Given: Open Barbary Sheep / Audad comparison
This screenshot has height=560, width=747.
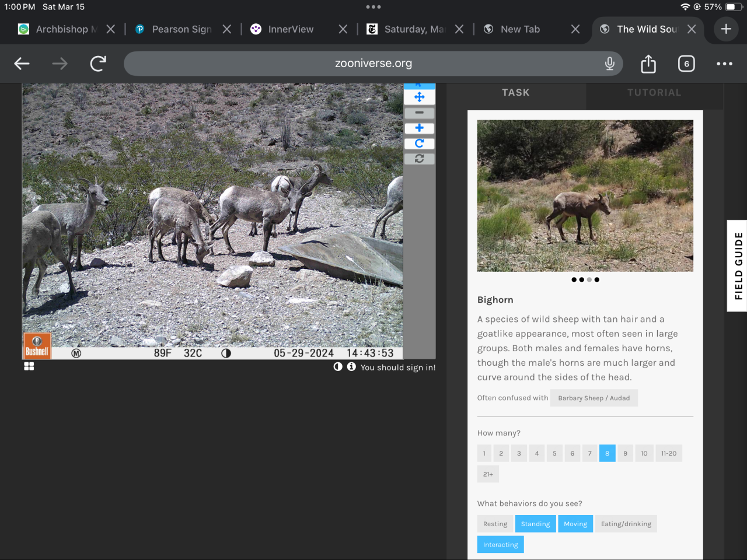Looking at the screenshot, I should (594, 398).
